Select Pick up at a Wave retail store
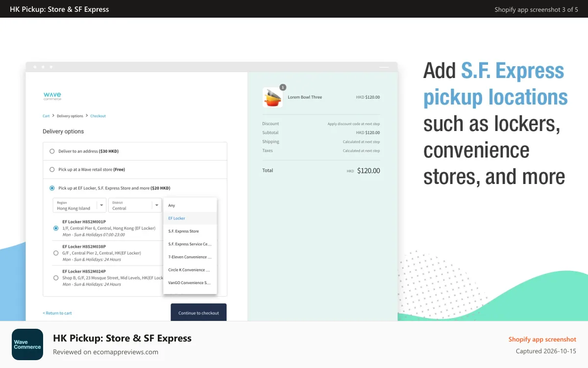The width and height of the screenshot is (588, 368). (52, 169)
